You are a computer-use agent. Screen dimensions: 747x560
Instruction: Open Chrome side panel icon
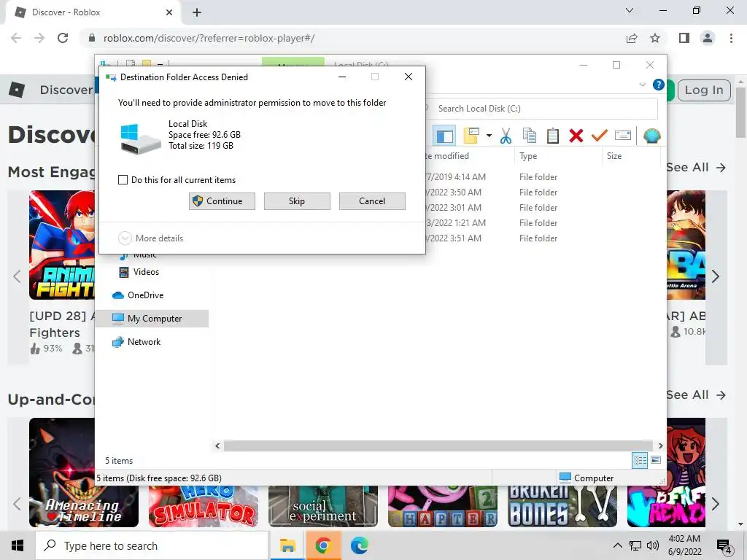(x=684, y=38)
